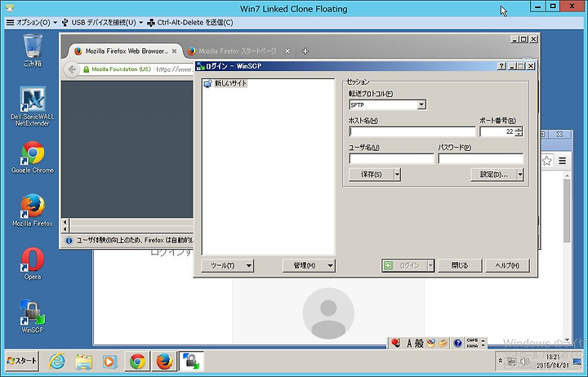
Task: Click bookmark star in Chrome window
Action: [547, 161]
